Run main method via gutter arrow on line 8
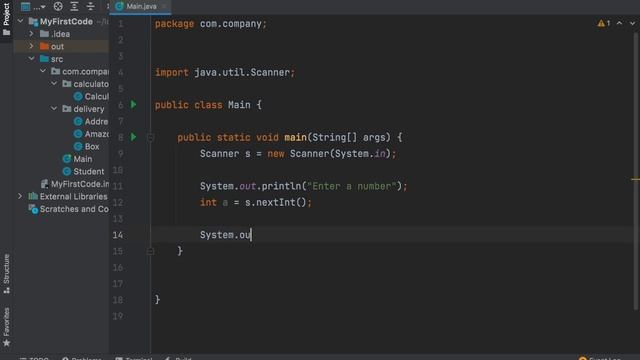The width and height of the screenshot is (640, 360). (x=133, y=137)
